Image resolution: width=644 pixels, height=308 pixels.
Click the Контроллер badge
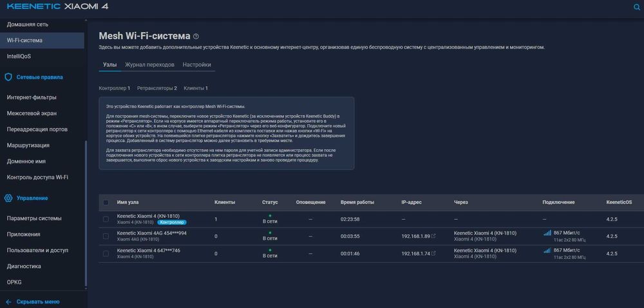[x=172, y=222]
